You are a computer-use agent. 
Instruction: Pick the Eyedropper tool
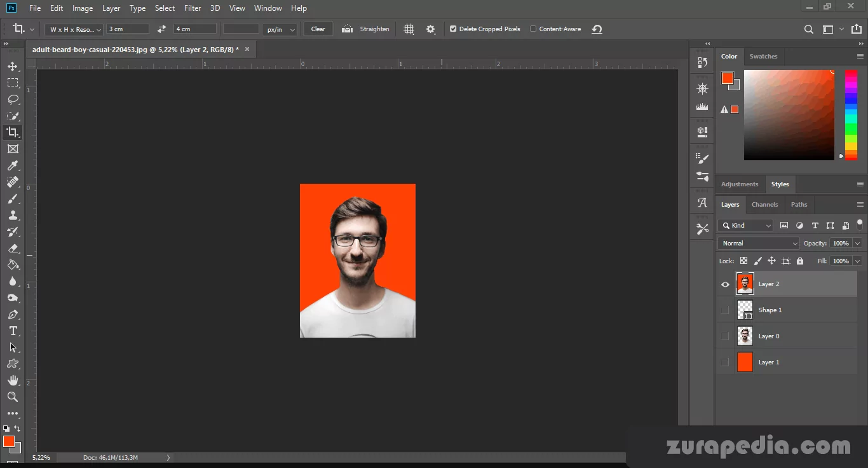tap(13, 165)
